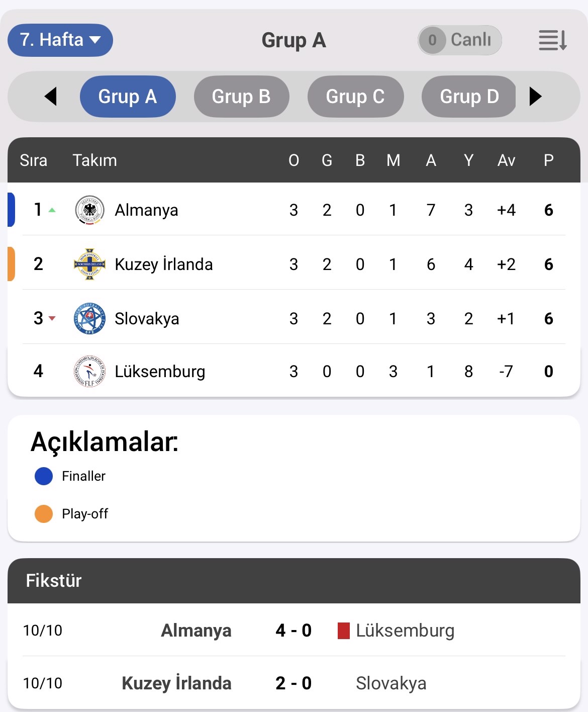
Task: Click the red rank-down arrow by Slovakya
Action: point(52,318)
